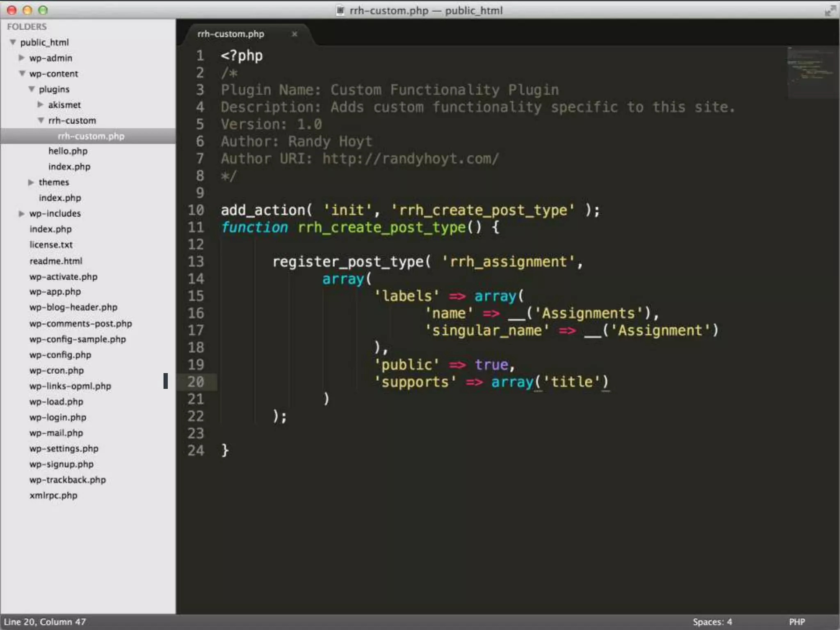
Task: Collapse the public_html root folder
Action: pos(13,42)
